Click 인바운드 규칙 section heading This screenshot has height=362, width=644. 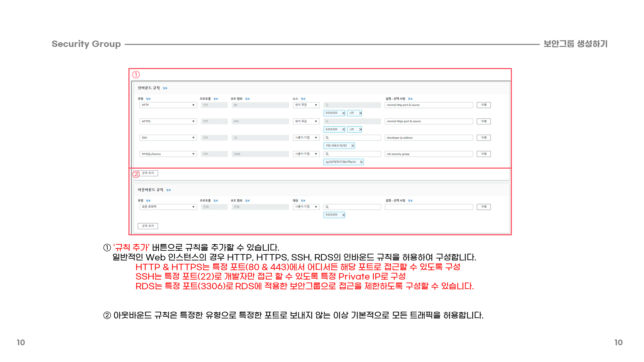(x=149, y=88)
